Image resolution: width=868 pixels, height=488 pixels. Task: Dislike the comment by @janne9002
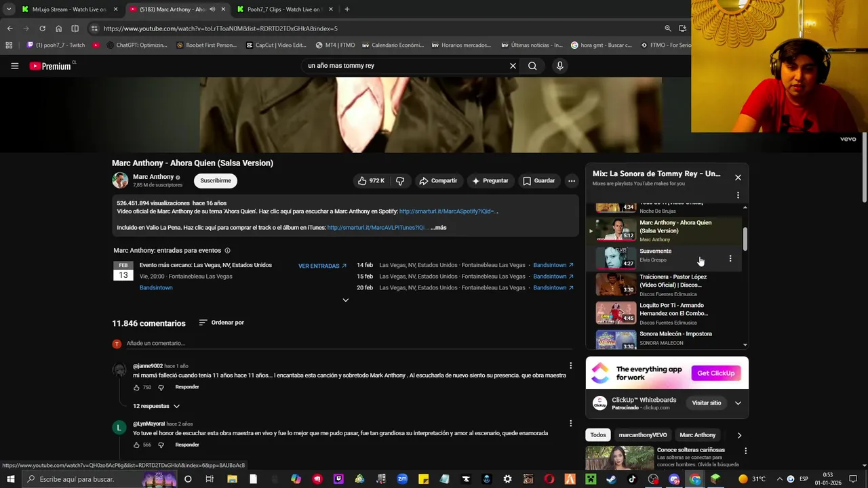pos(161,388)
